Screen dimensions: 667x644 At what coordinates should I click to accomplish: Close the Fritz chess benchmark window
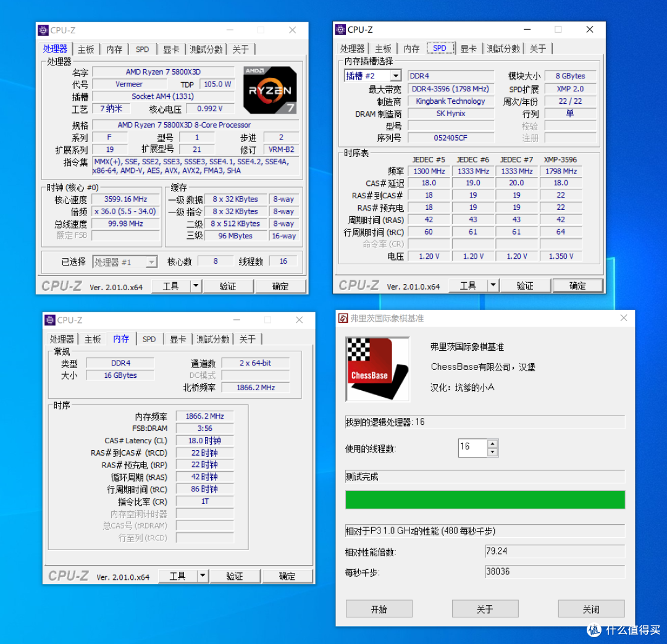point(624,318)
